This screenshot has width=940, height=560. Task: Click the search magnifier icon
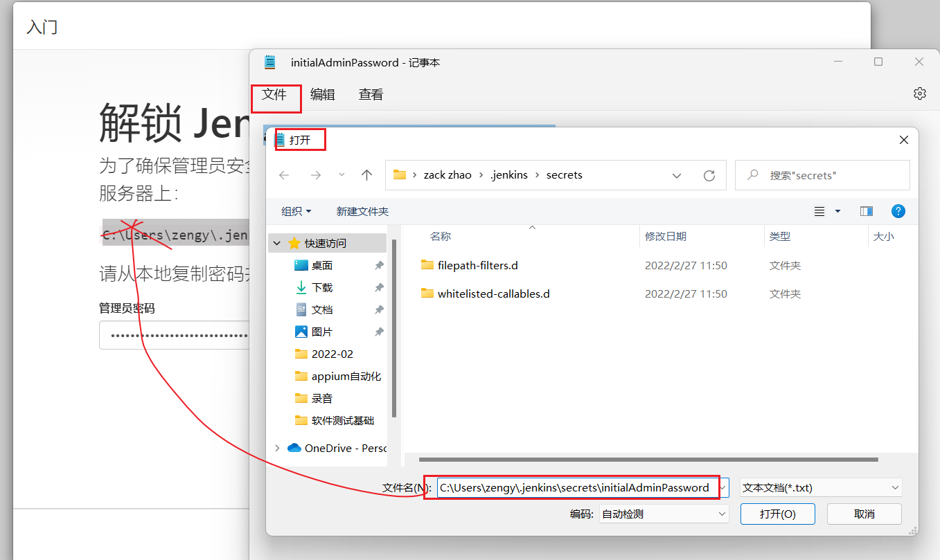(752, 176)
